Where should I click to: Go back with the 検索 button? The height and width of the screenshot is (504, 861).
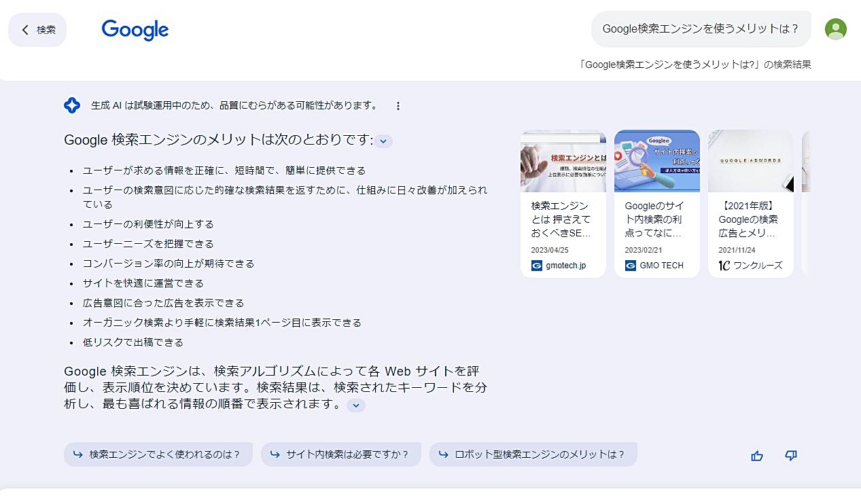click(x=37, y=30)
